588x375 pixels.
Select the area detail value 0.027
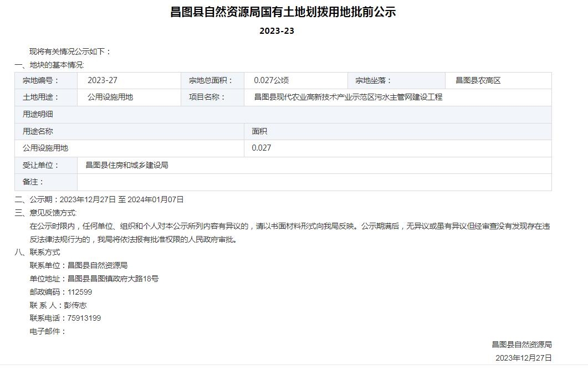pyautogui.click(x=262, y=148)
